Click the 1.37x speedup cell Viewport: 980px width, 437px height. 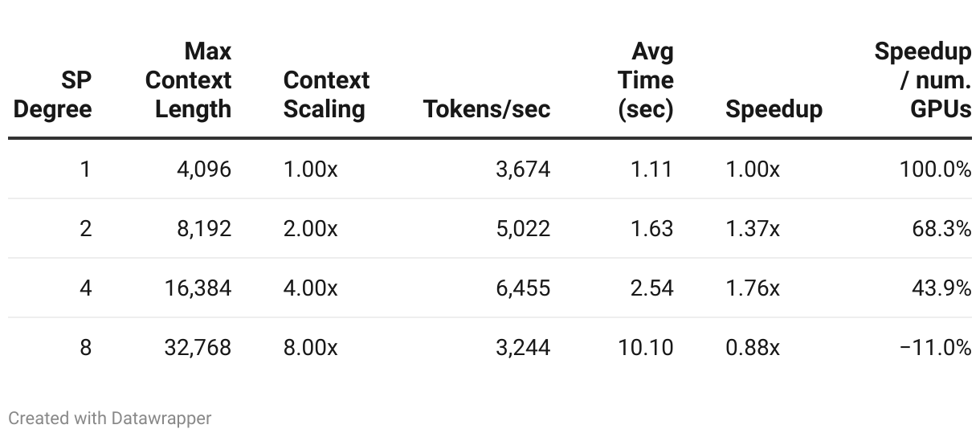click(x=753, y=229)
